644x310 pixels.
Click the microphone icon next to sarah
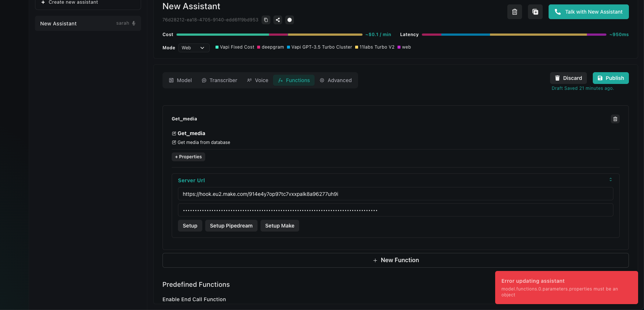134,23
